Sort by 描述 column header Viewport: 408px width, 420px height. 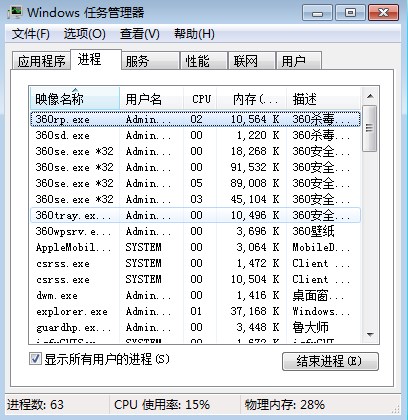[323, 99]
